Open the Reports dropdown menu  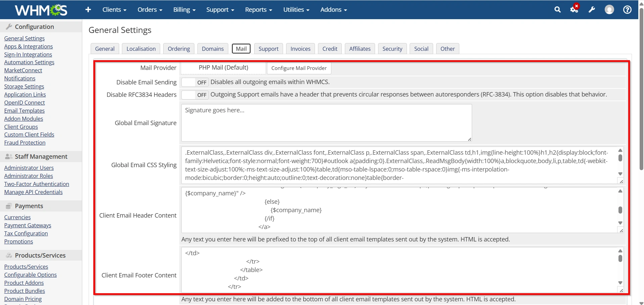coord(259,10)
